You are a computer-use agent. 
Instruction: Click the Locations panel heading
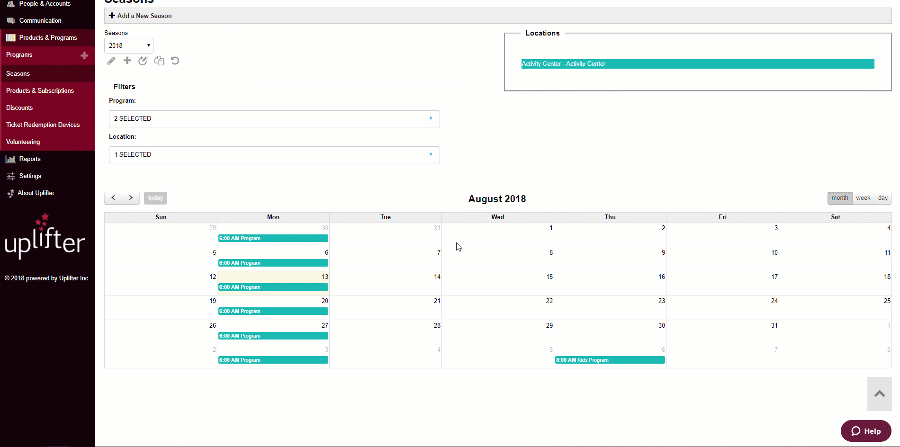(542, 33)
